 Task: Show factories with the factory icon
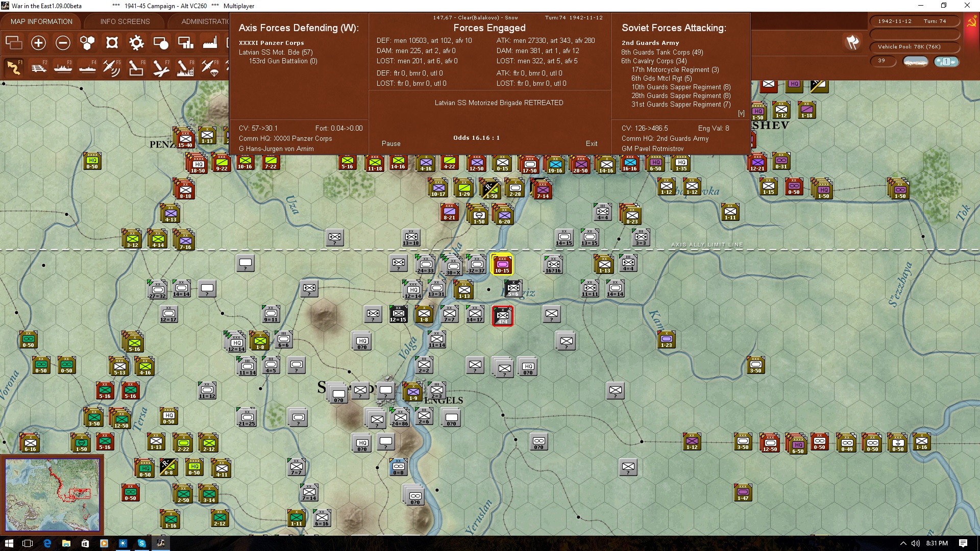pyautogui.click(x=210, y=43)
